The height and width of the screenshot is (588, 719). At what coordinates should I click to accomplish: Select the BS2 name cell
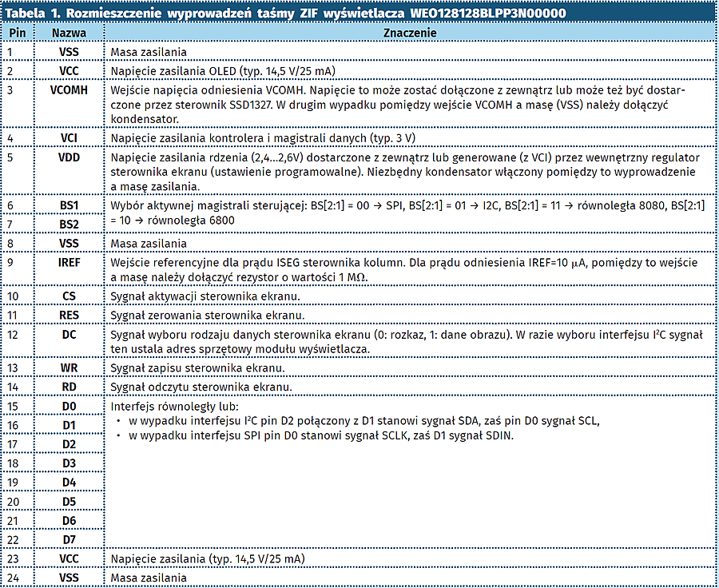pyautogui.click(x=69, y=224)
